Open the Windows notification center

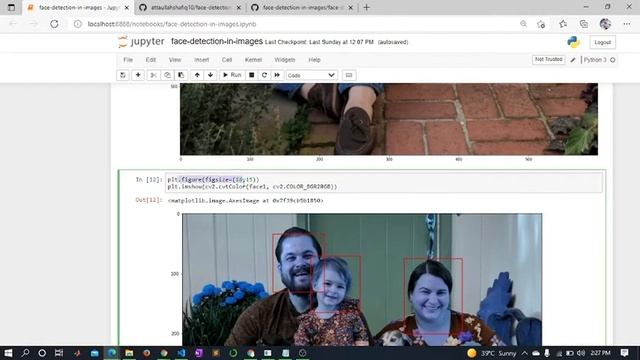[x=624, y=353]
